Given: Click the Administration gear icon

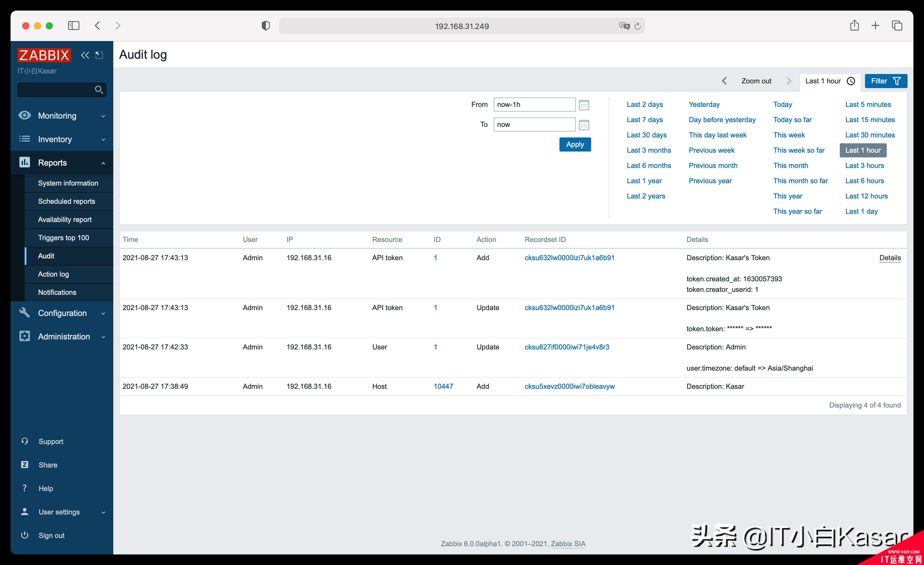Looking at the screenshot, I should pyautogui.click(x=25, y=336).
